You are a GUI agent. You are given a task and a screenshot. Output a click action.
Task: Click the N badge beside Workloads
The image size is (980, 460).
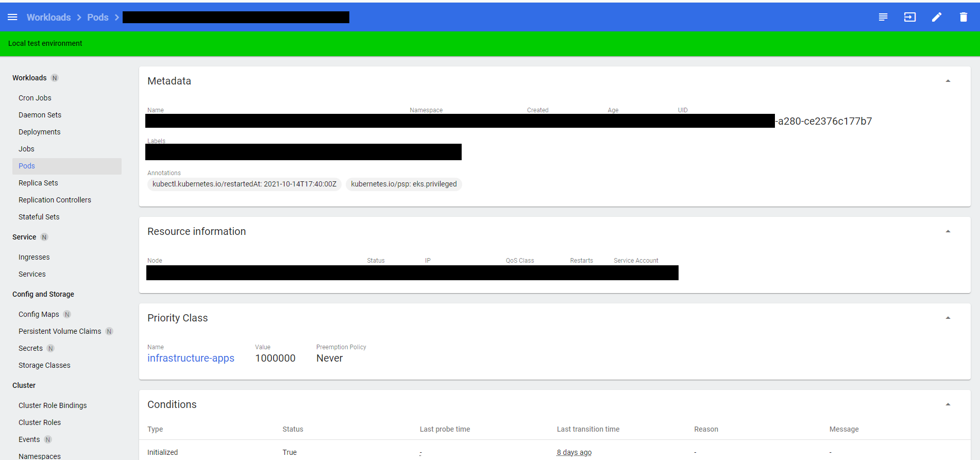[55, 78]
